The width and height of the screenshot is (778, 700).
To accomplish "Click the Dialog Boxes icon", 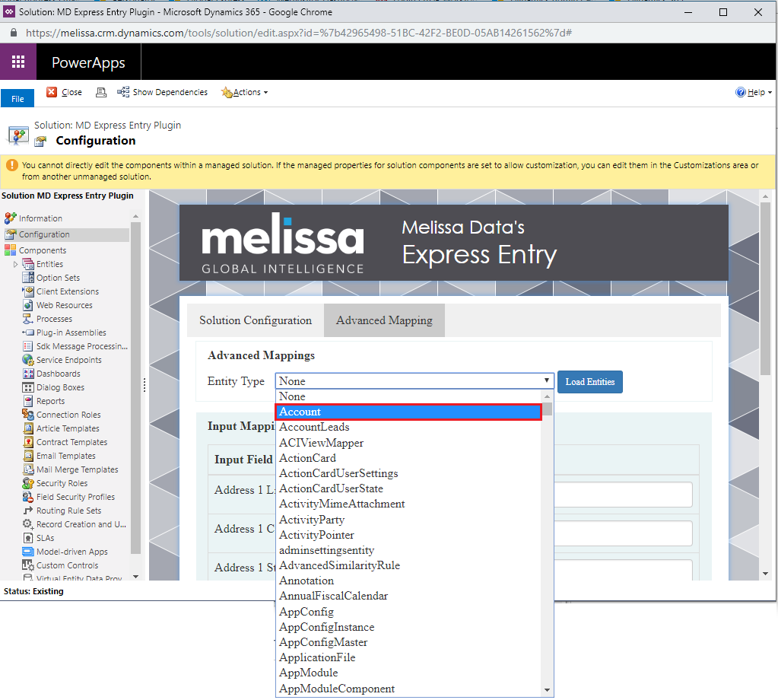I will point(28,387).
